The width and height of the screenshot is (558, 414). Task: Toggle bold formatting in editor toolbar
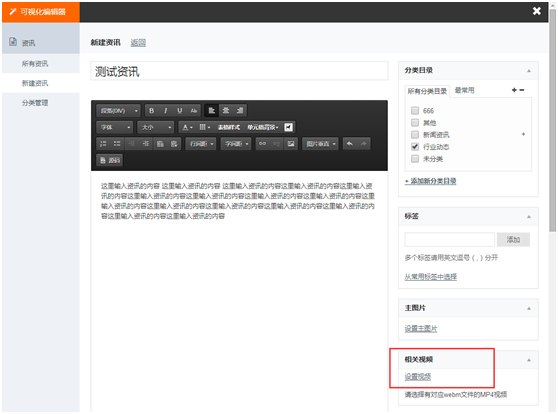click(152, 111)
